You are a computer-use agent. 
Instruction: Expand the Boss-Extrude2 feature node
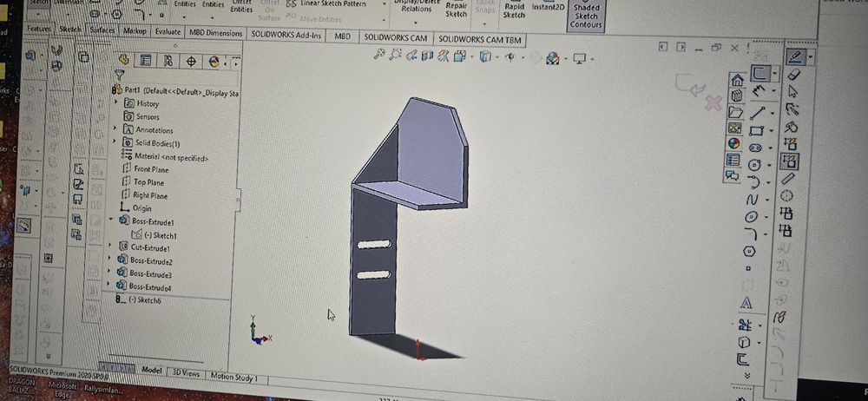109,259
